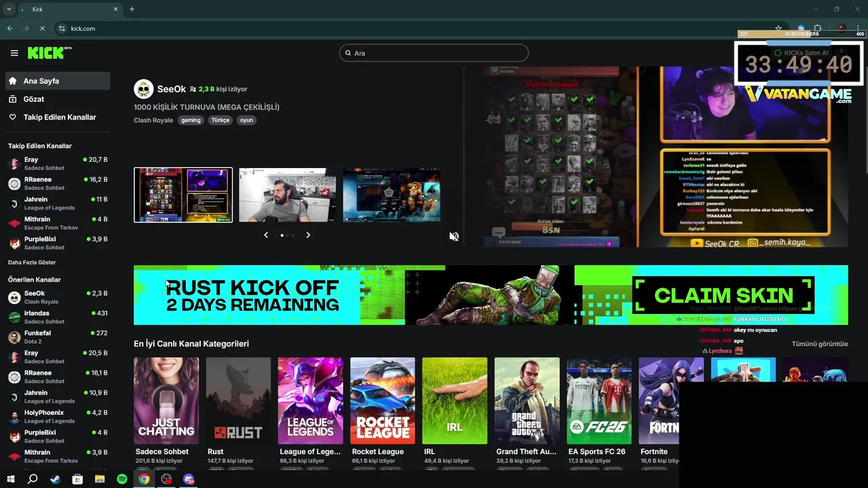This screenshot has width=868, height=488.
Task: Open HolyPhoenix recommended channel
Action: (58, 416)
